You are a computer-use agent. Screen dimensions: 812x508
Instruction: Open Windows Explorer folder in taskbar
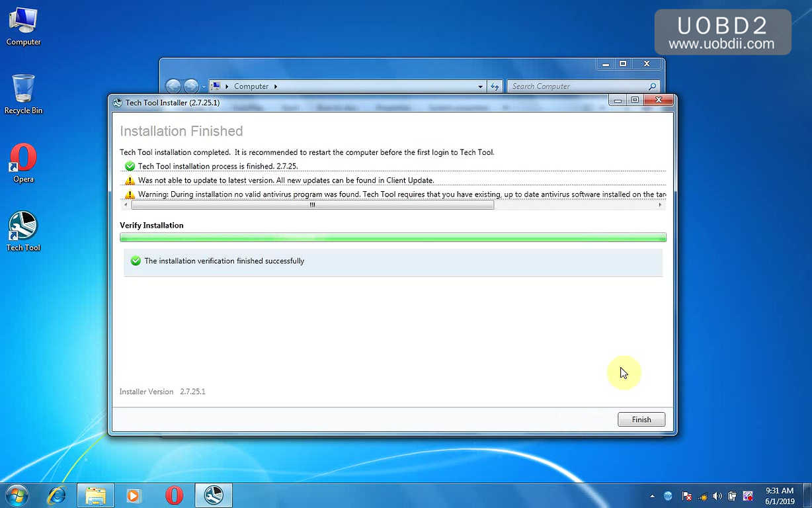point(96,495)
